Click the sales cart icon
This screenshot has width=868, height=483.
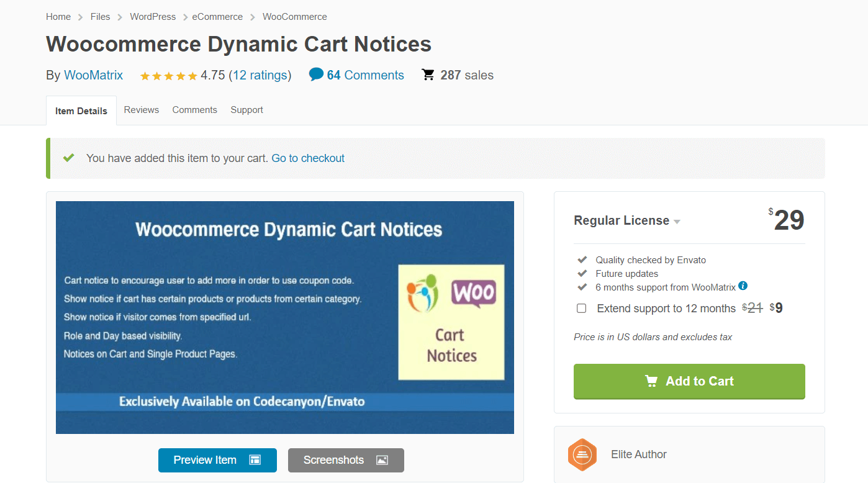(x=428, y=74)
